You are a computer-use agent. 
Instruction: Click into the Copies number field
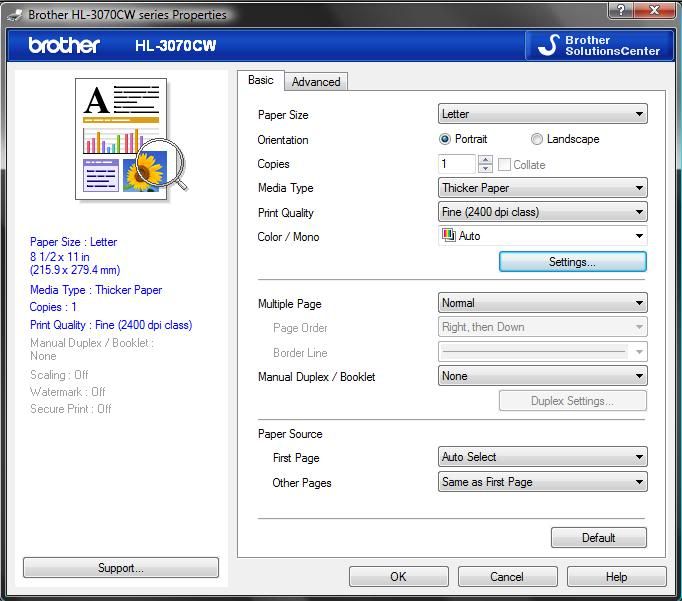pyautogui.click(x=456, y=164)
